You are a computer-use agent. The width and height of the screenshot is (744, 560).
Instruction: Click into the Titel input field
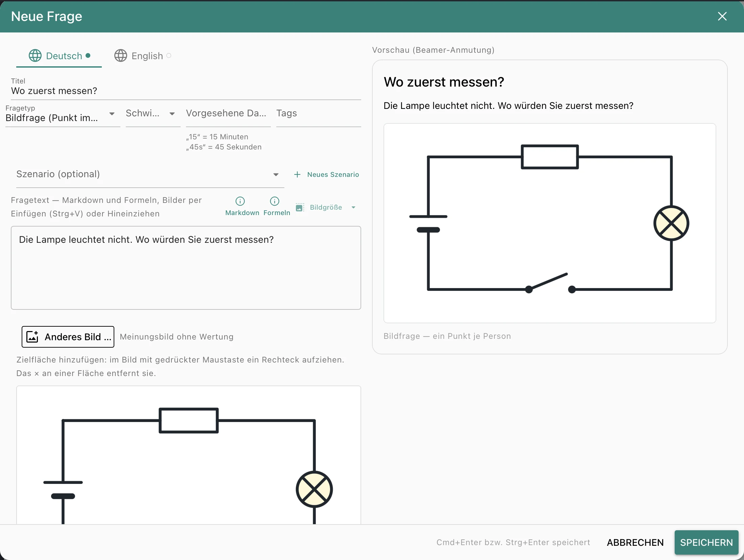(186, 91)
